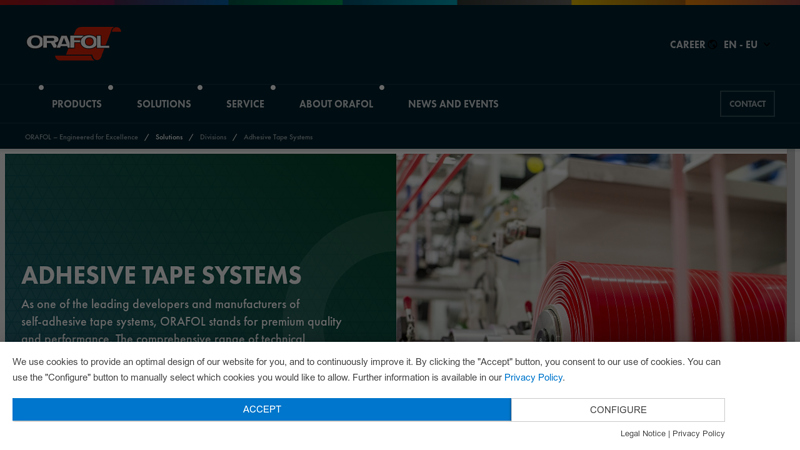Screen dimensions: 800x450
Task: Open the PRODUCTS menu
Action: coord(77,104)
